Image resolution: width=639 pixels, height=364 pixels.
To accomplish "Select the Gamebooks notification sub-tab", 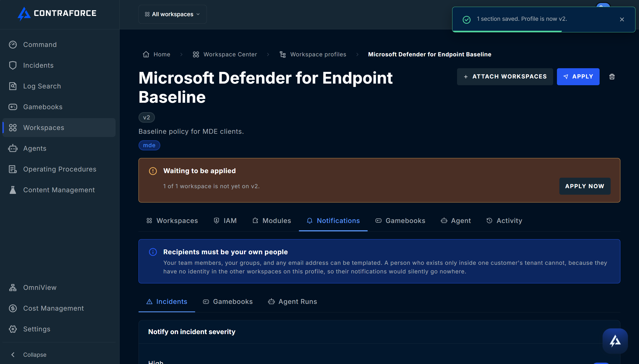I will pyautogui.click(x=228, y=302).
